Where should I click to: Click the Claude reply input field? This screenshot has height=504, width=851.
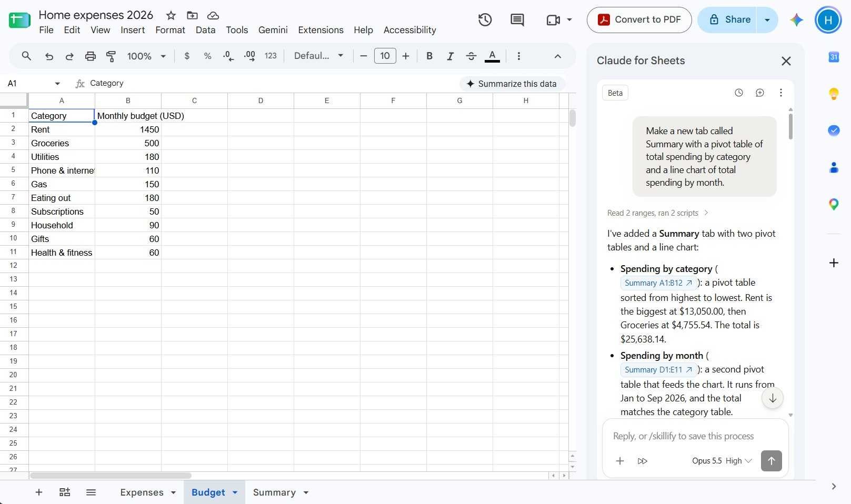[x=695, y=436]
